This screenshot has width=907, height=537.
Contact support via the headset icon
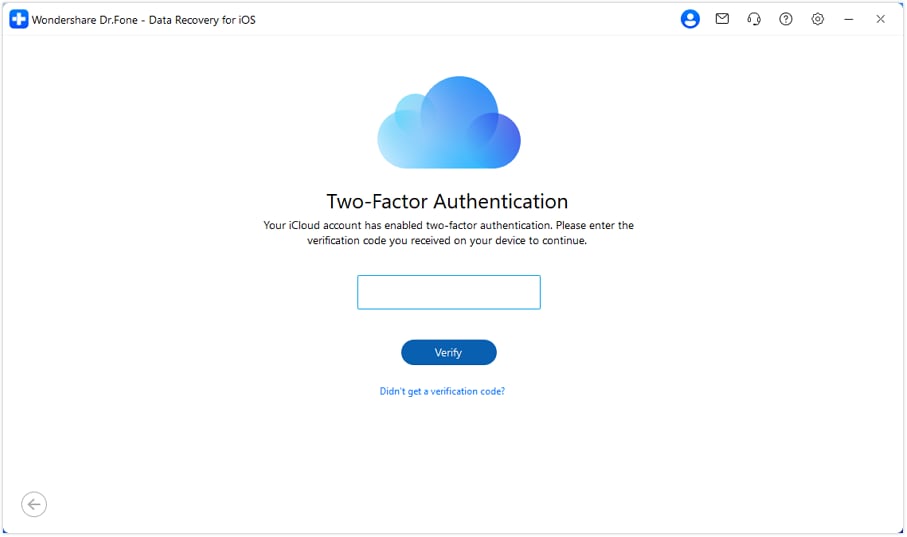(754, 19)
